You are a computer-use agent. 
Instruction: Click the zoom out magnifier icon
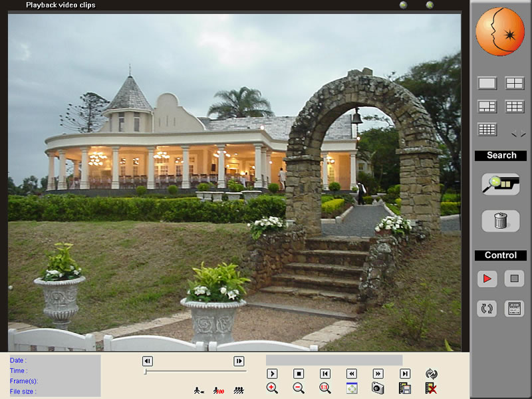pyautogui.click(x=299, y=388)
